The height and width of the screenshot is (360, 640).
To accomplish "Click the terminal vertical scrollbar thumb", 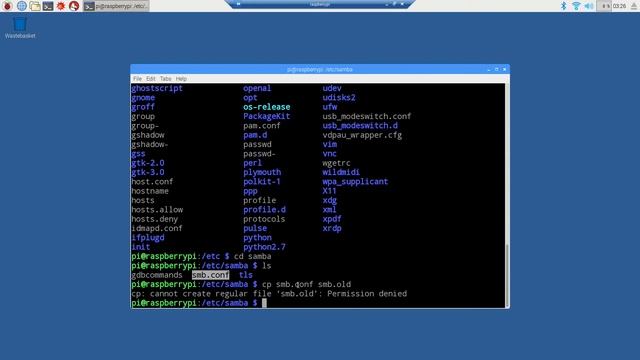I will pos(507,275).
